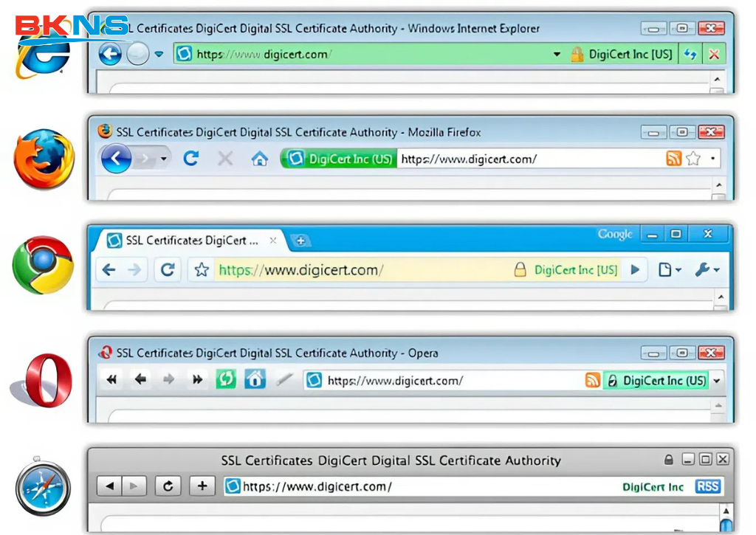Click Safari add bookmark plus button
This screenshot has width=756, height=535.
202,486
